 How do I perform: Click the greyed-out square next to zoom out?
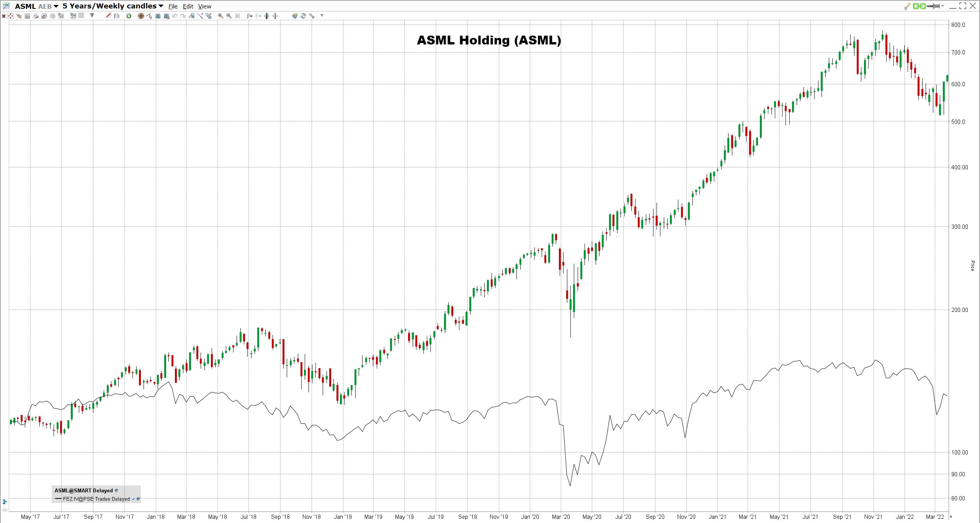(237, 16)
